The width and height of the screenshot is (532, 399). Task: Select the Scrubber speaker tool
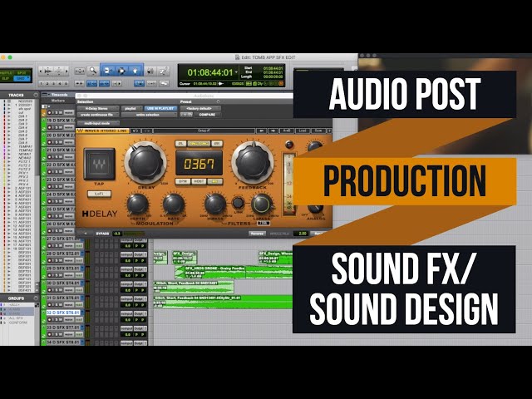coord(150,71)
